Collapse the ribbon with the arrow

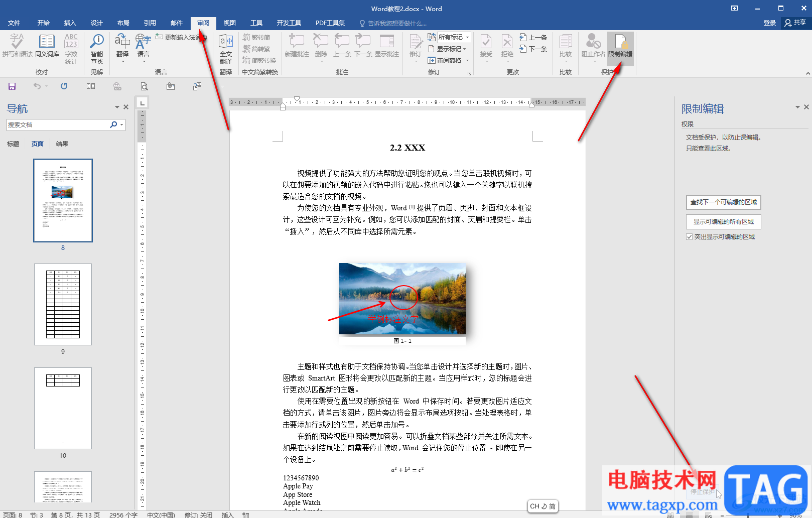pyautogui.click(x=807, y=73)
